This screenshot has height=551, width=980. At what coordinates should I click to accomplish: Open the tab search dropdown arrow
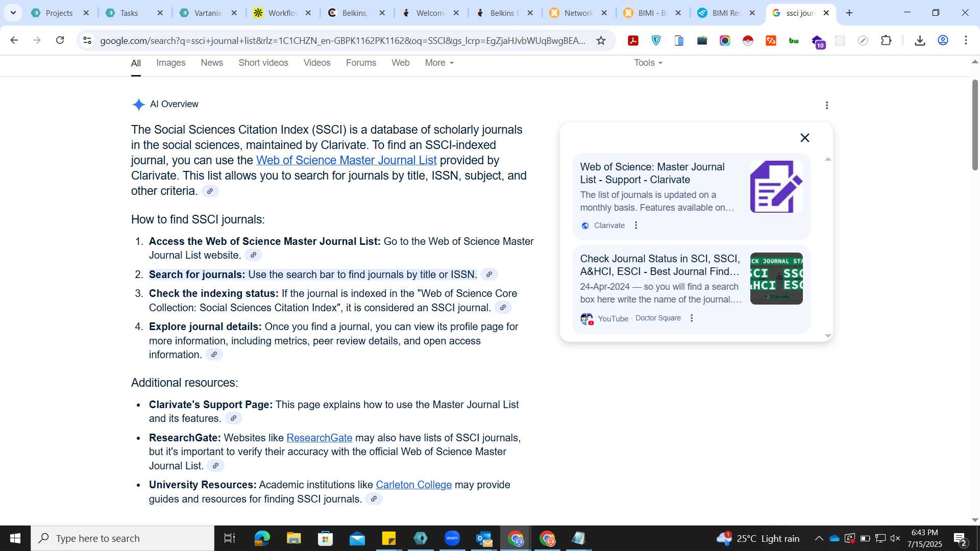tap(13, 13)
